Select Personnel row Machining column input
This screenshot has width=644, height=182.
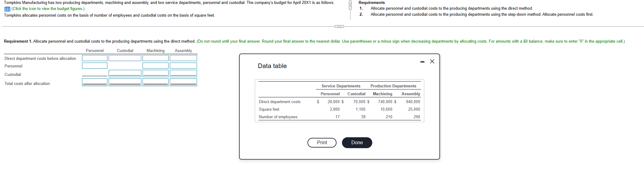tap(156, 66)
